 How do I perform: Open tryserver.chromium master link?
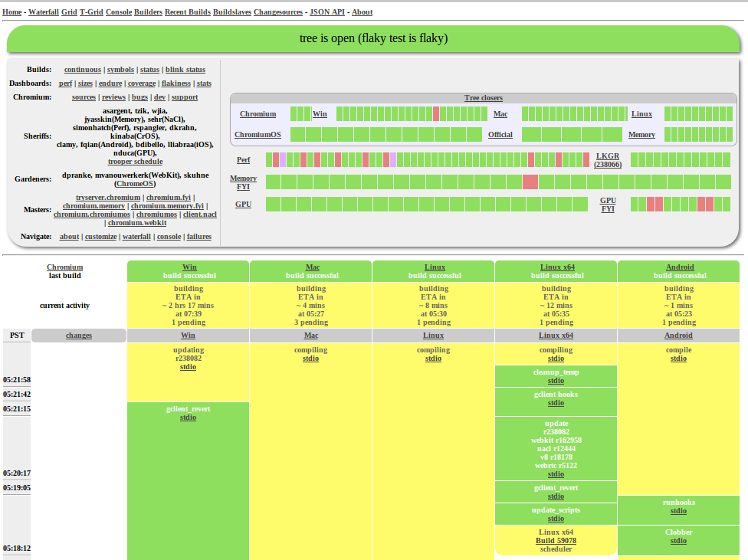pyautogui.click(x=108, y=198)
